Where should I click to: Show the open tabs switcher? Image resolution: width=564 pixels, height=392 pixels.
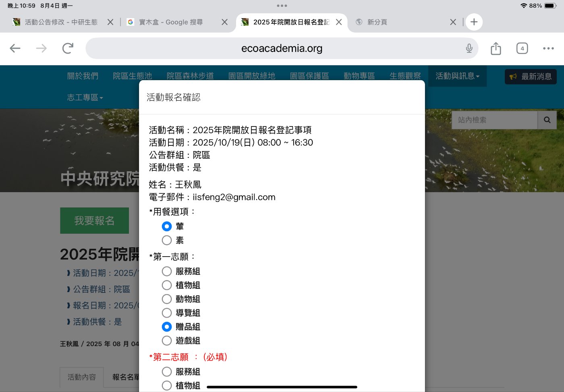tap(522, 48)
